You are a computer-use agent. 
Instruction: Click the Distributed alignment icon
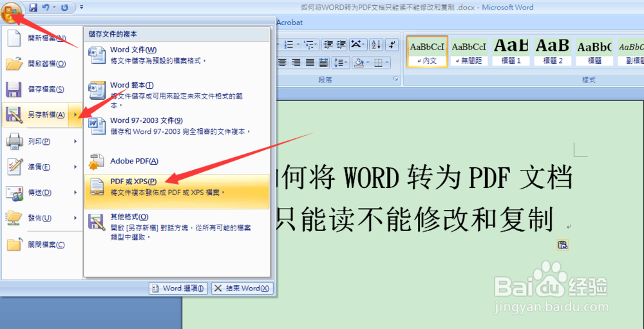click(x=324, y=62)
